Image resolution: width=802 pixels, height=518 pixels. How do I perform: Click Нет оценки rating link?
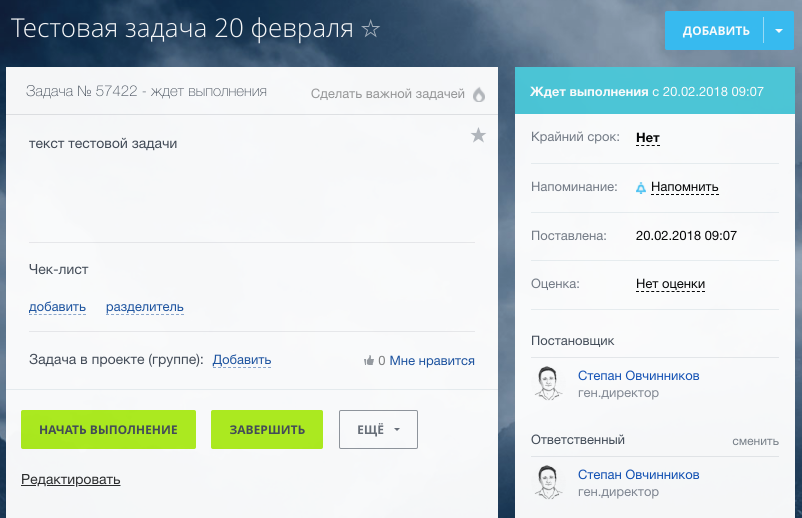[x=671, y=284]
